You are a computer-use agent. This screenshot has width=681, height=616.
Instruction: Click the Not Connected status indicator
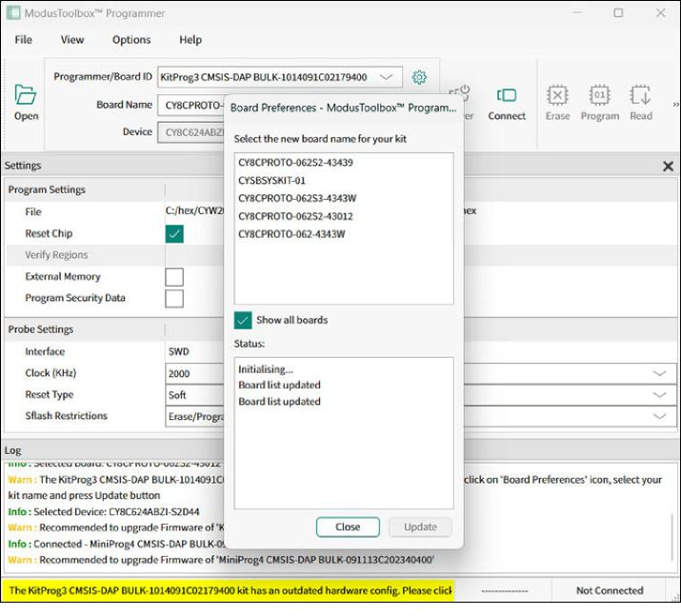coord(610,591)
